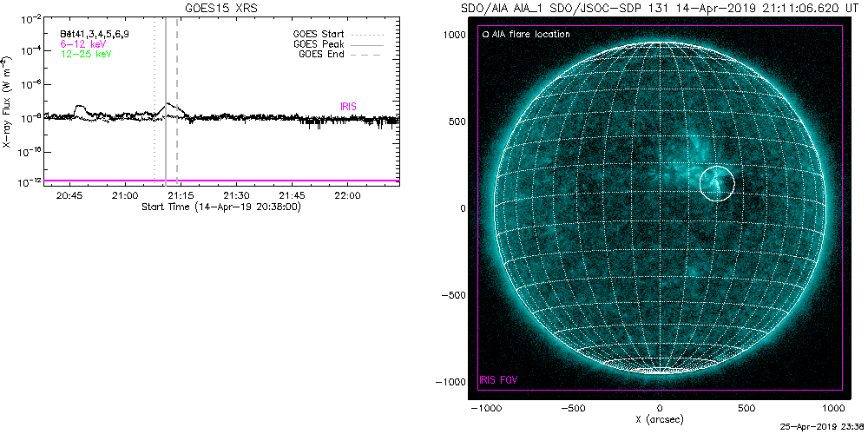
Task: Click the SDO/AIA image title
Action: (x=658, y=9)
